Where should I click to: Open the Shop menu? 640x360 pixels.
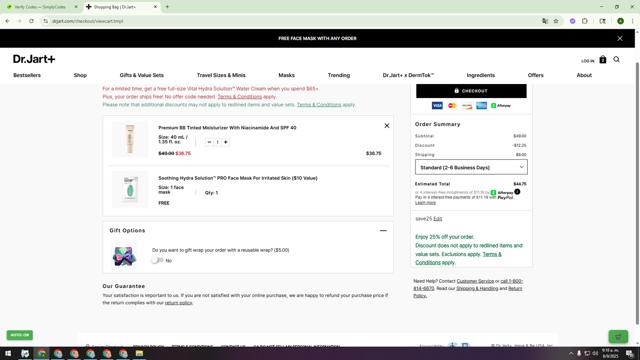point(80,75)
